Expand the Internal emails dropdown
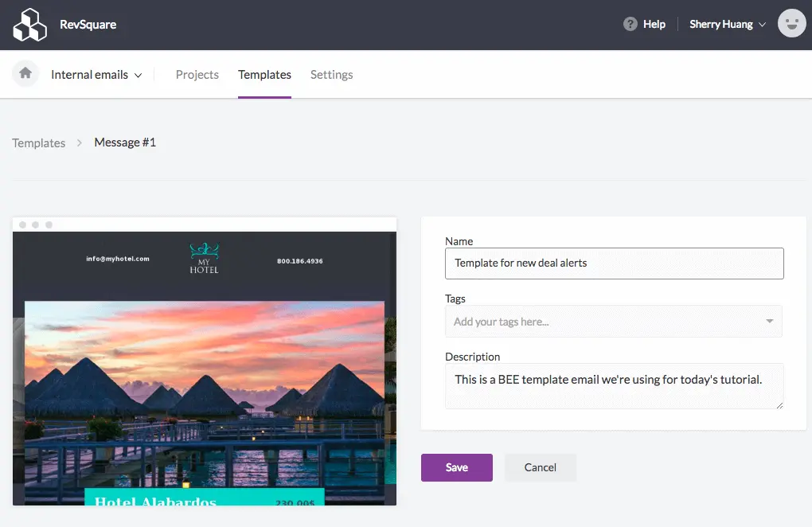 point(96,74)
